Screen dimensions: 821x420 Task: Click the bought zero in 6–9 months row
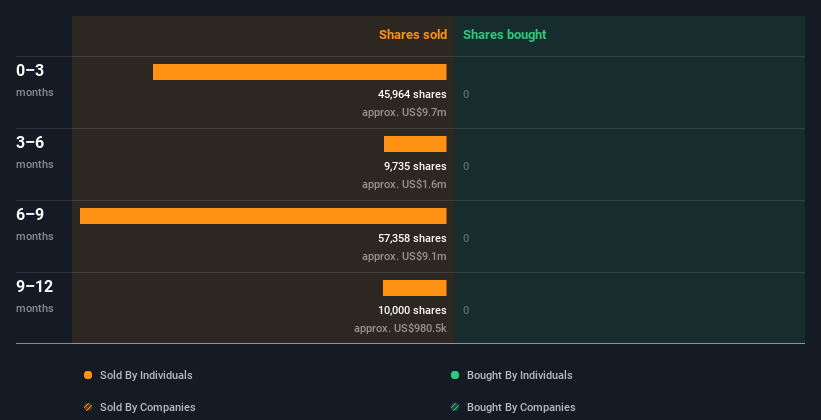(466, 238)
